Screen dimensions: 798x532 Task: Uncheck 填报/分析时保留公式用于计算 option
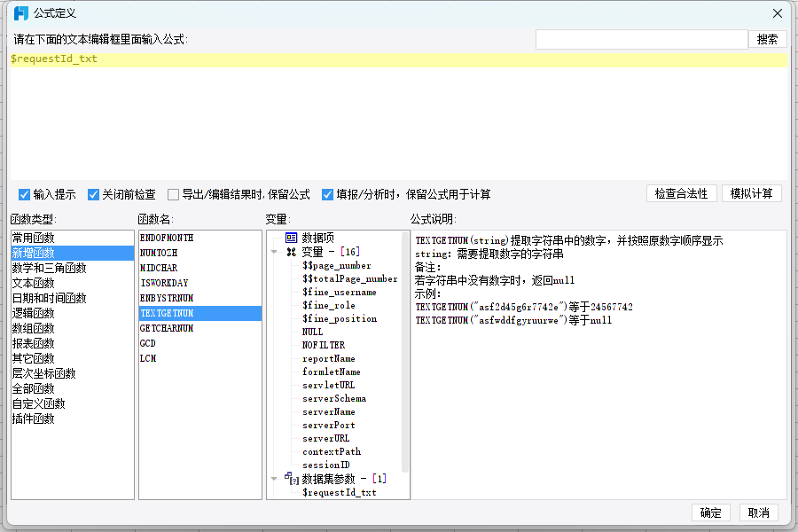coord(328,194)
